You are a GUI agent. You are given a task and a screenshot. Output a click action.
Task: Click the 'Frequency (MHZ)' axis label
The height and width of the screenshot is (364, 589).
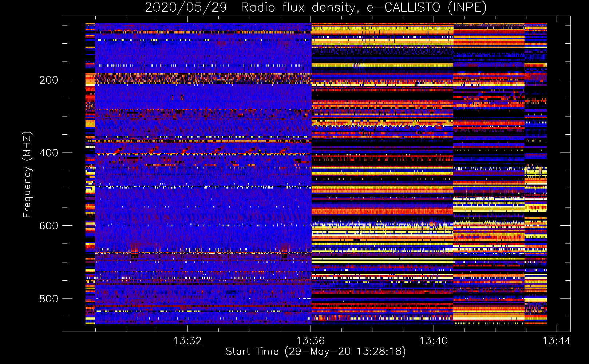(x=27, y=175)
